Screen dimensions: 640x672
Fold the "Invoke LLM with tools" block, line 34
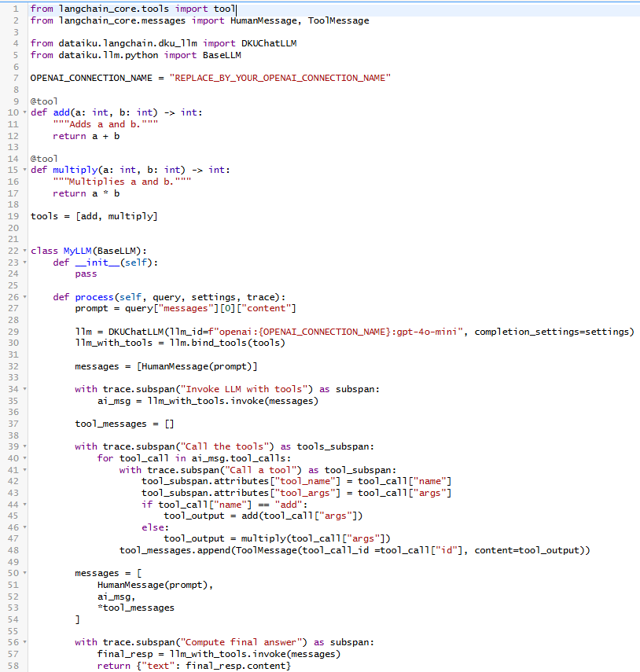(x=25, y=389)
